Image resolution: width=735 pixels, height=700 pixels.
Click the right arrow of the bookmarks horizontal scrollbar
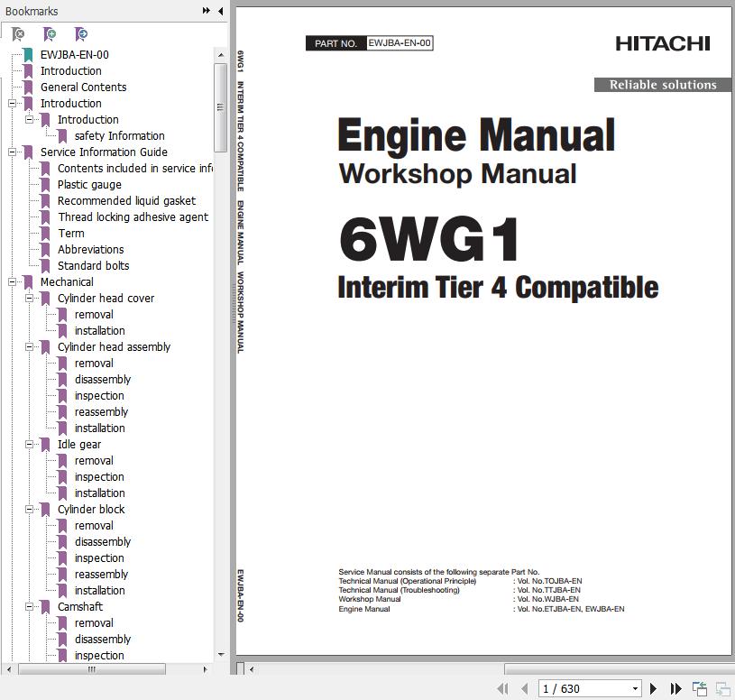(x=205, y=669)
